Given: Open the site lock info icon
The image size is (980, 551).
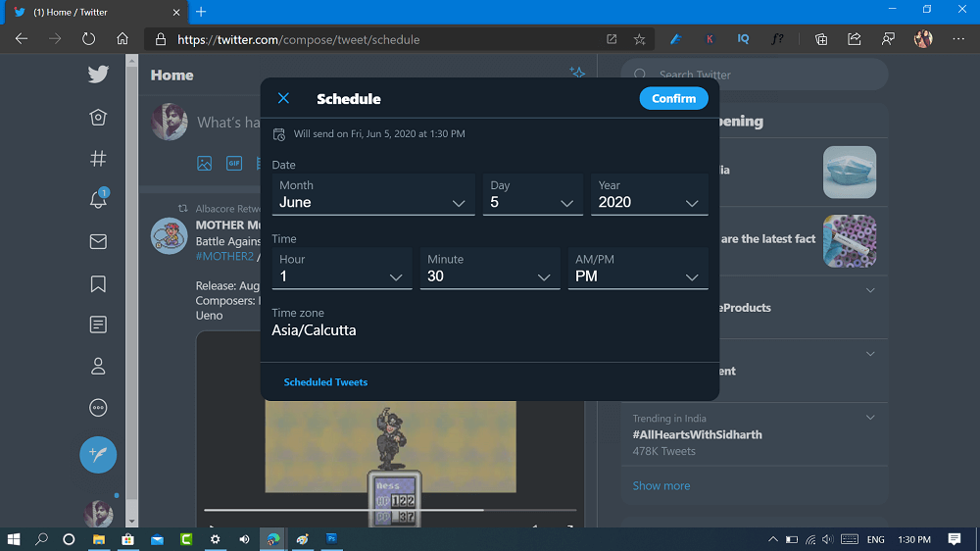Looking at the screenshot, I should [161, 39].
